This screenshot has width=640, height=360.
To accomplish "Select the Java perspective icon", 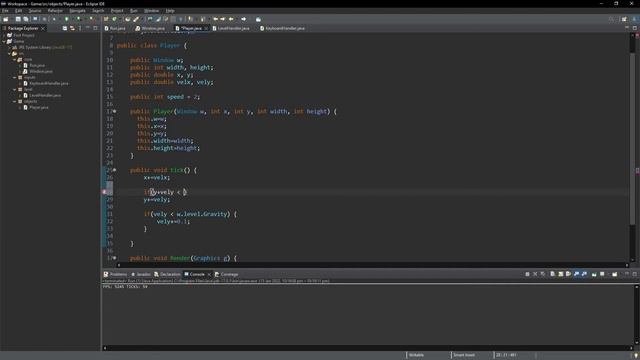I will click(634, 19).
